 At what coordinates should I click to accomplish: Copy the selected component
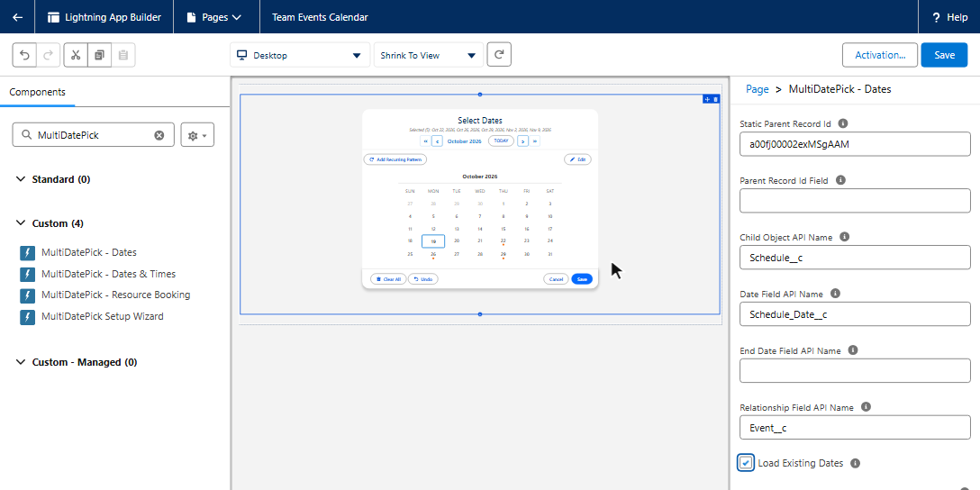tap(99, 55)
